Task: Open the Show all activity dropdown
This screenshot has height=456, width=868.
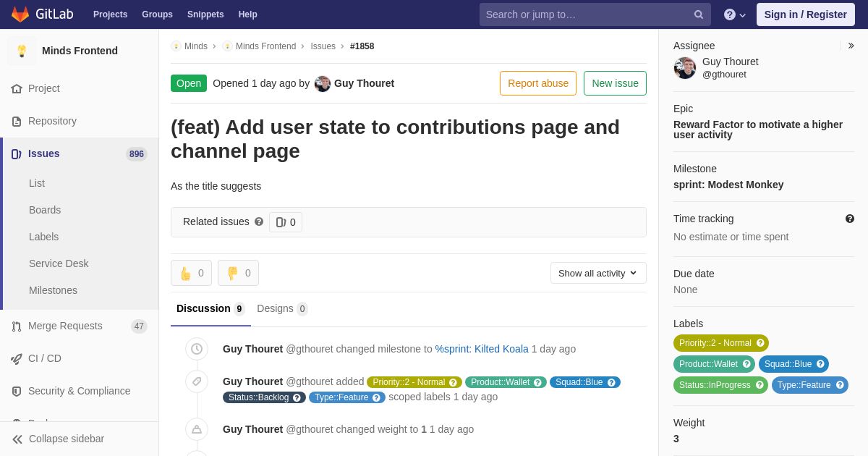Action: point(598,273)
